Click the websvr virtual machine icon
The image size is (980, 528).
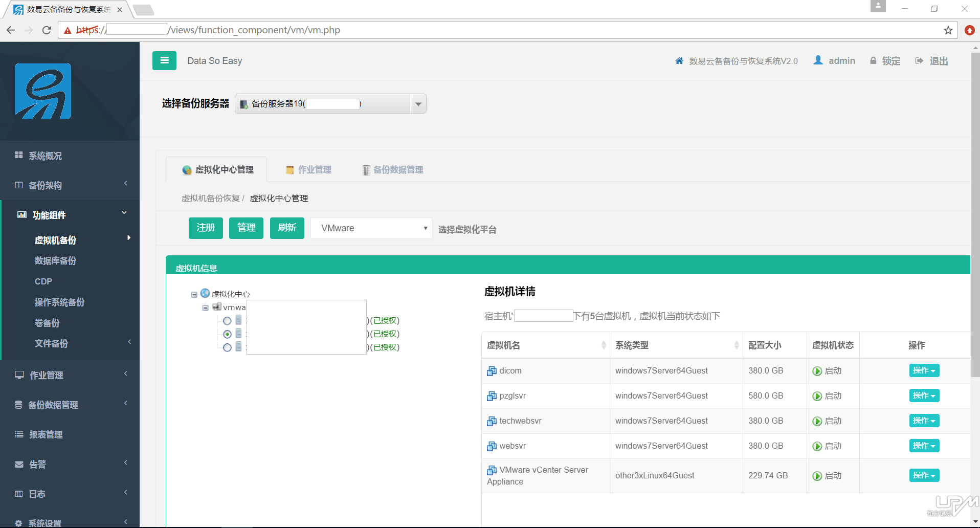click(x=492, y=446)
